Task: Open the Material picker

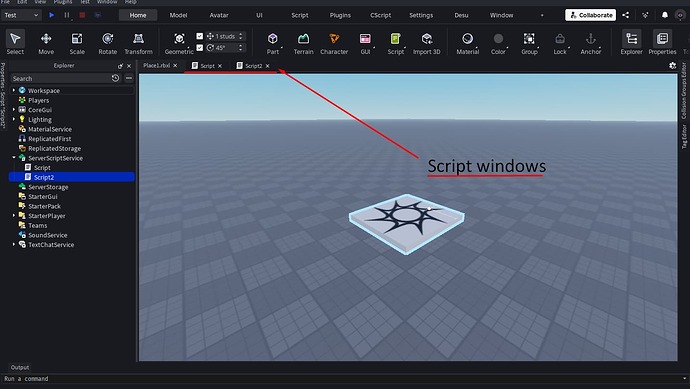Action: coord(467,43)
